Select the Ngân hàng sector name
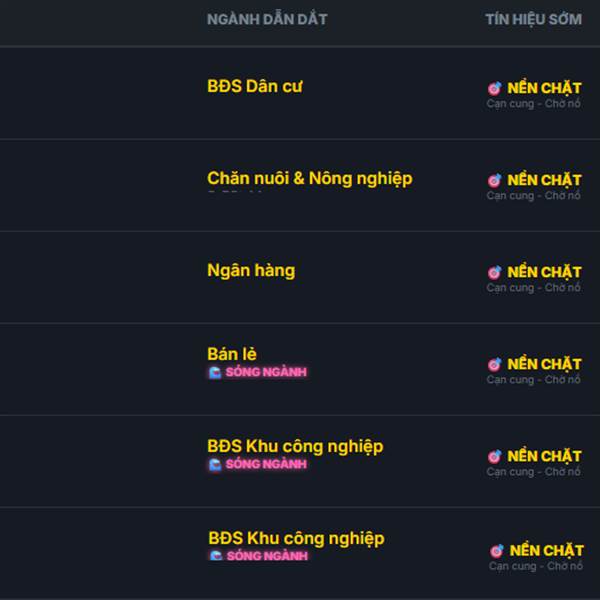Screen dimensions: 600x600 (x=251, y=270)
